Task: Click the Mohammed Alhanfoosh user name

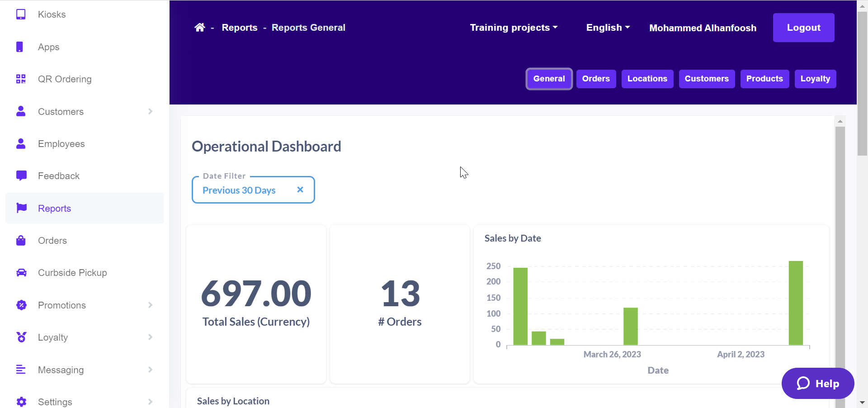Action: tap(703, 28)
